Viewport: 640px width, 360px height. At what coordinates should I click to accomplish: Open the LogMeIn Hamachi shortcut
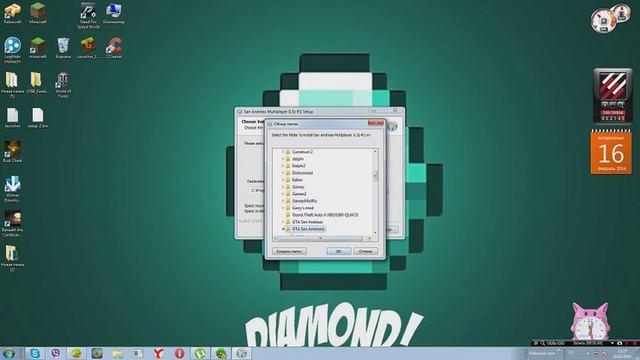point(12,49)
